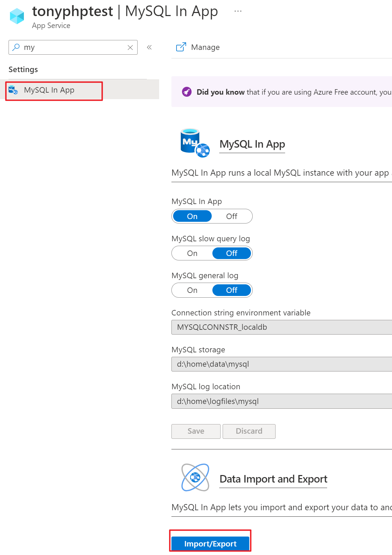Click the Connection string environment variable label

pyautogui.click(x=241, y=313)
